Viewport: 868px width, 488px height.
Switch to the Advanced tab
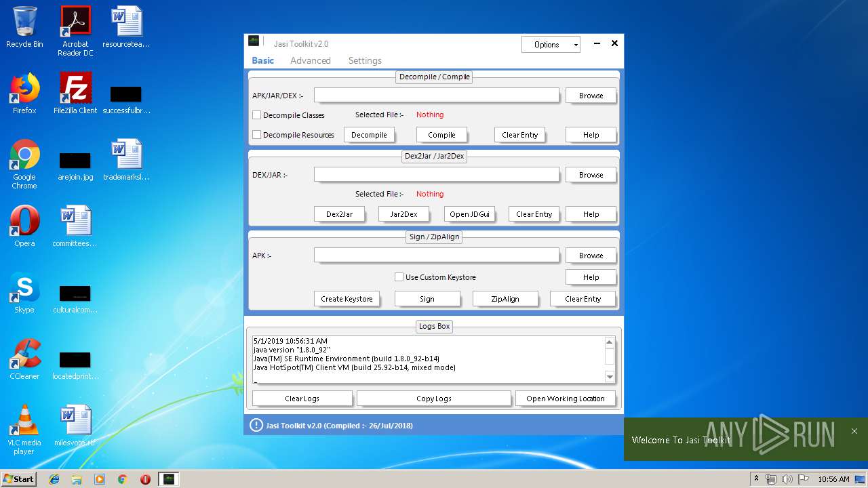(x=311, y=60)
